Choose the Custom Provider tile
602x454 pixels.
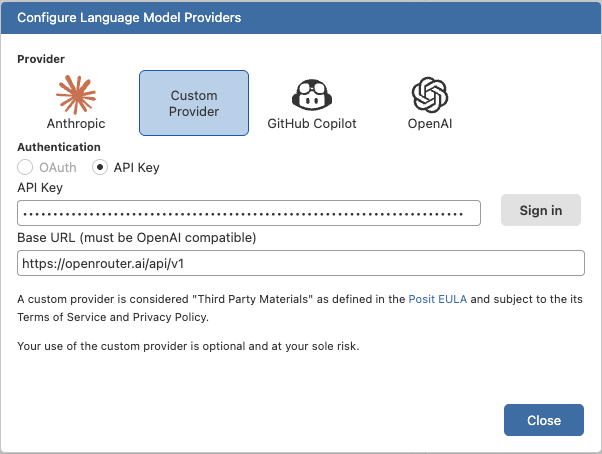(x=193, y=103)
